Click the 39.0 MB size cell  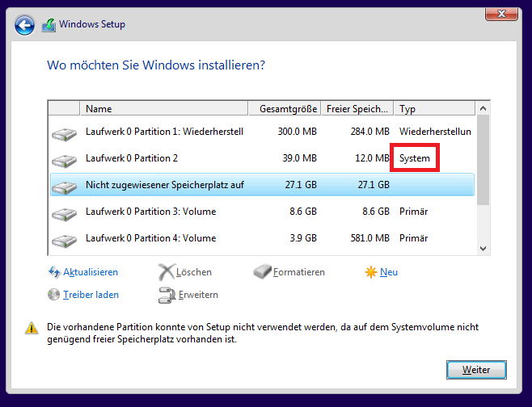300,158
